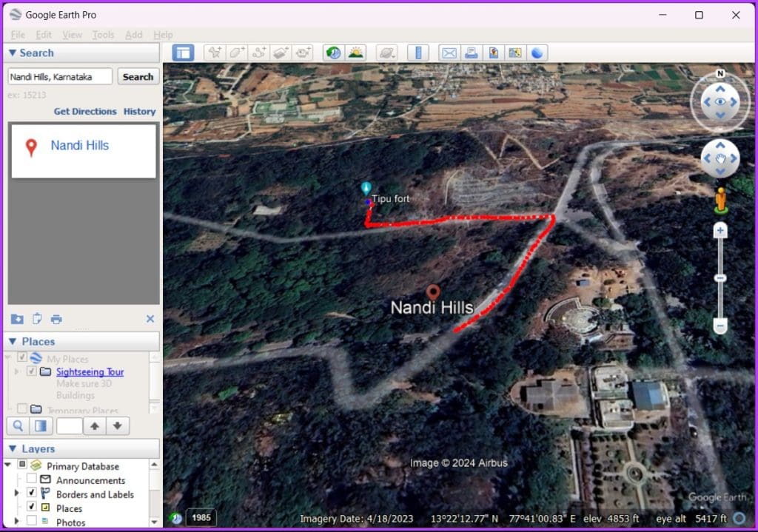This screenshot has height=532, width=758.
Task: Collapse the Layers panel
Action: [13, 448]
